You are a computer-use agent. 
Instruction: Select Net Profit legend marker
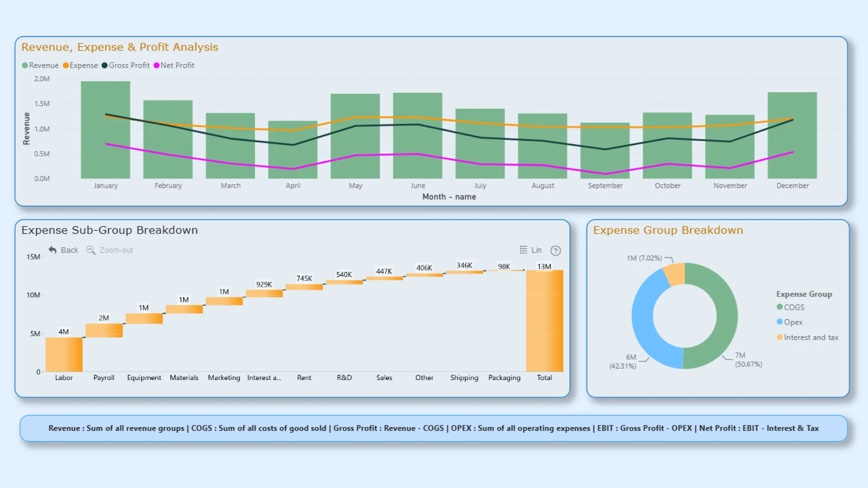(x=156, y=66)
